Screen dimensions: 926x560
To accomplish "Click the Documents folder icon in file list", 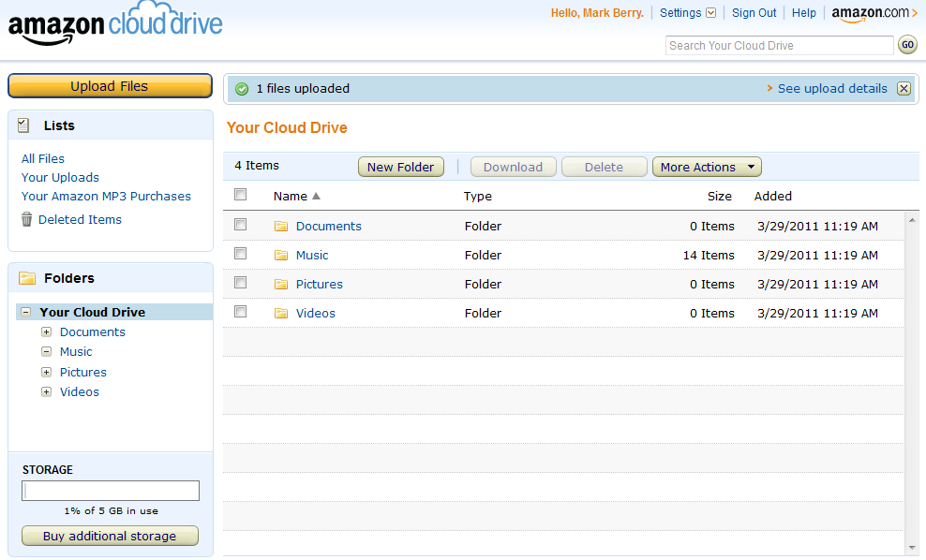I will coord(281,227).
